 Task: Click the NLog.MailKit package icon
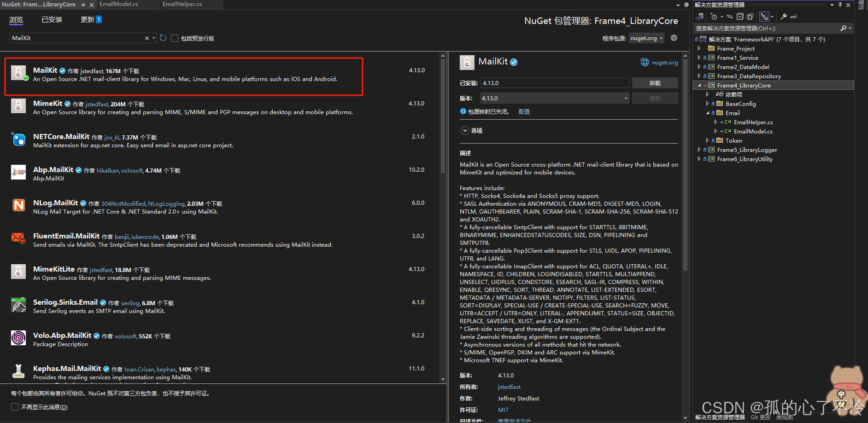tap(18, 205)
